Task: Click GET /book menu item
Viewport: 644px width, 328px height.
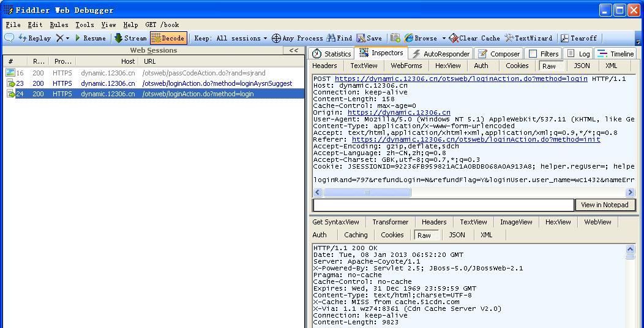Action: coord(162,25)
